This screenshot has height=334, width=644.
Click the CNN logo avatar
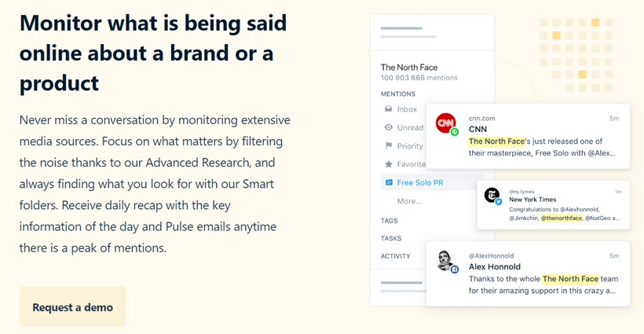pyautogui.click(x=445, y=123)
